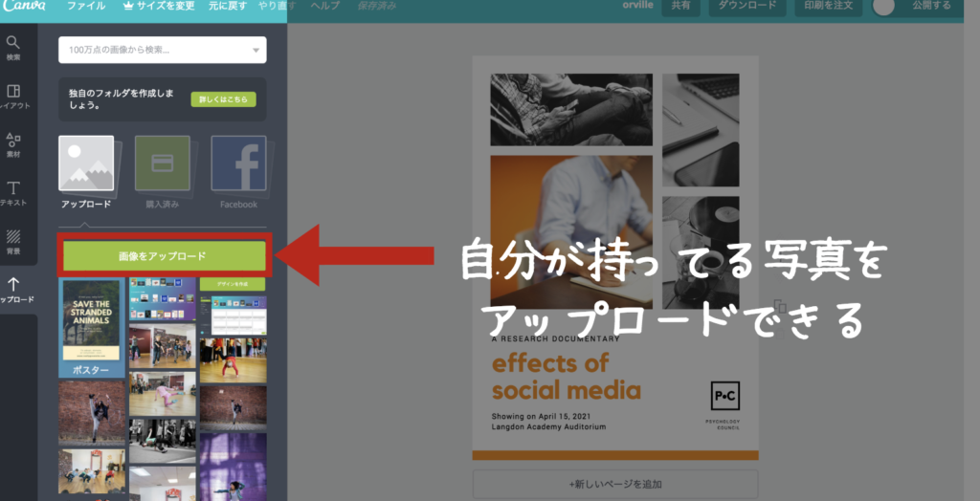Open the 背景 background panel

pyautogui.click(x=13, y=241)
